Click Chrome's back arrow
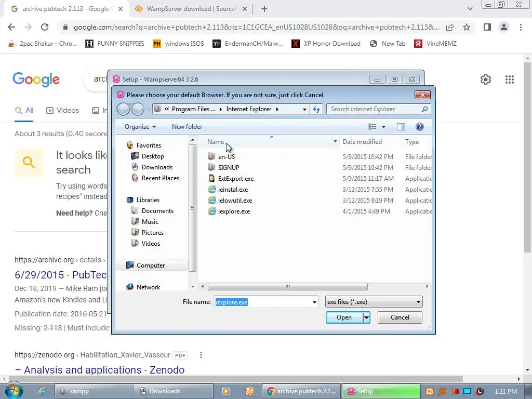 (x=11, y=27)
